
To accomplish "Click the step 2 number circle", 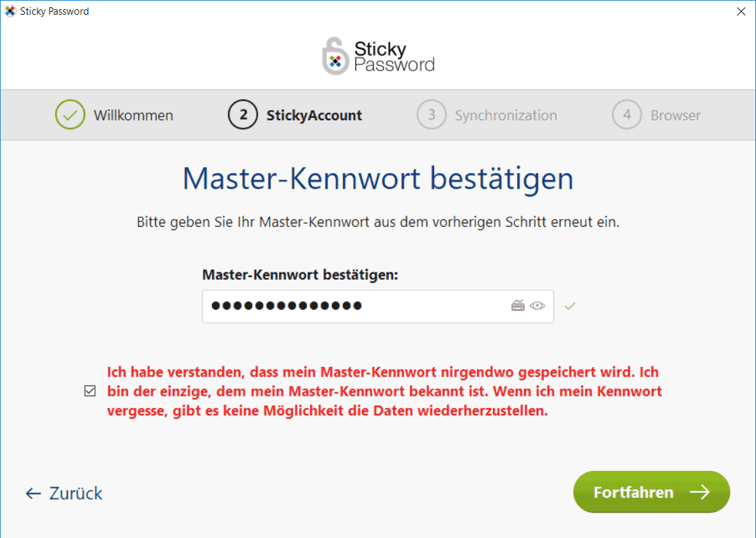I will [x=243, y=115].
